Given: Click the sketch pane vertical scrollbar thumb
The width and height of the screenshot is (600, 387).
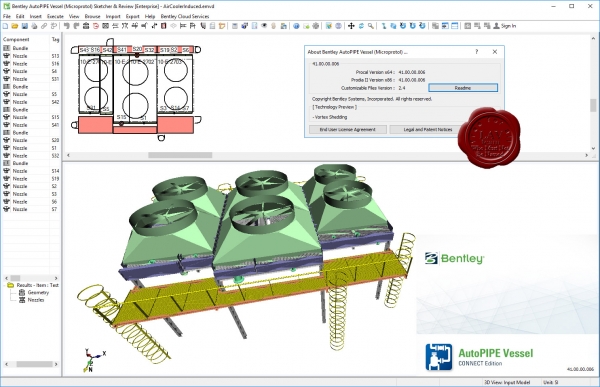Looking at the screenshot, I should [x=593, y=105].
